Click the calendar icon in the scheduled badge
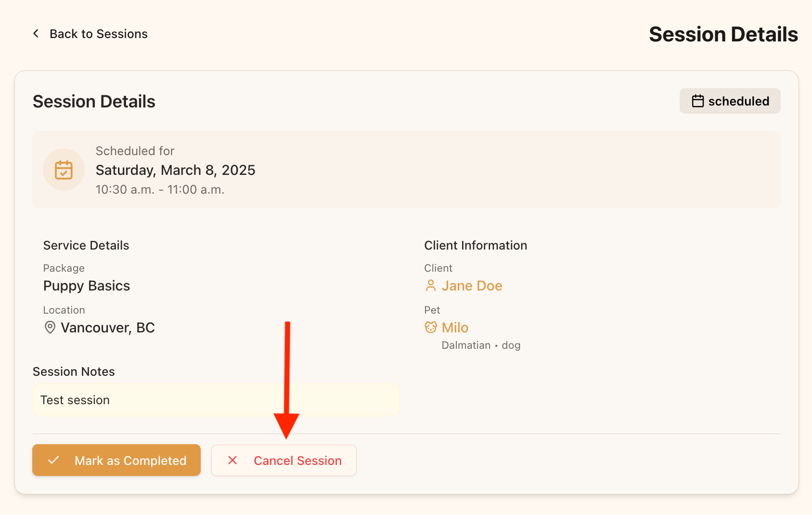Viewport: 812px width, 515px height. coord(698,101)
